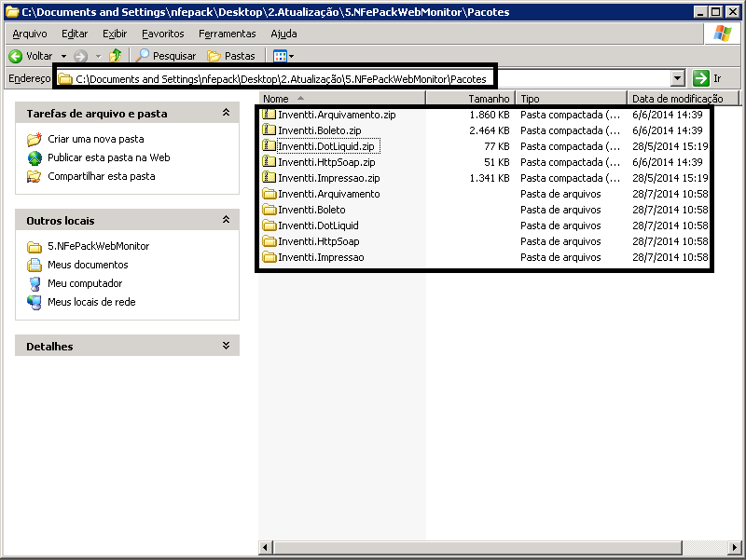Open the Views mode dropdown button

tap(283, 56)
